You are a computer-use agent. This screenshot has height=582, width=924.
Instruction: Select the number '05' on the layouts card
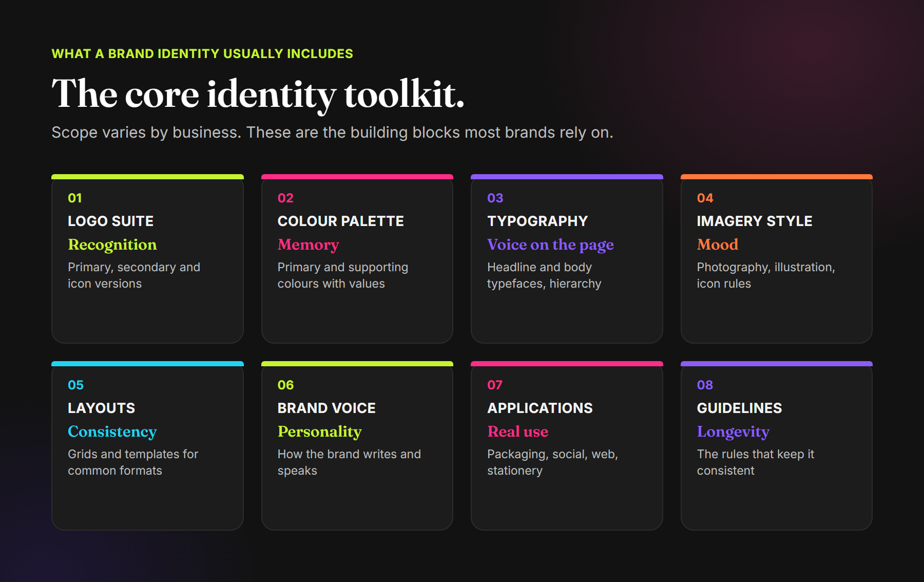click(76, 385)
